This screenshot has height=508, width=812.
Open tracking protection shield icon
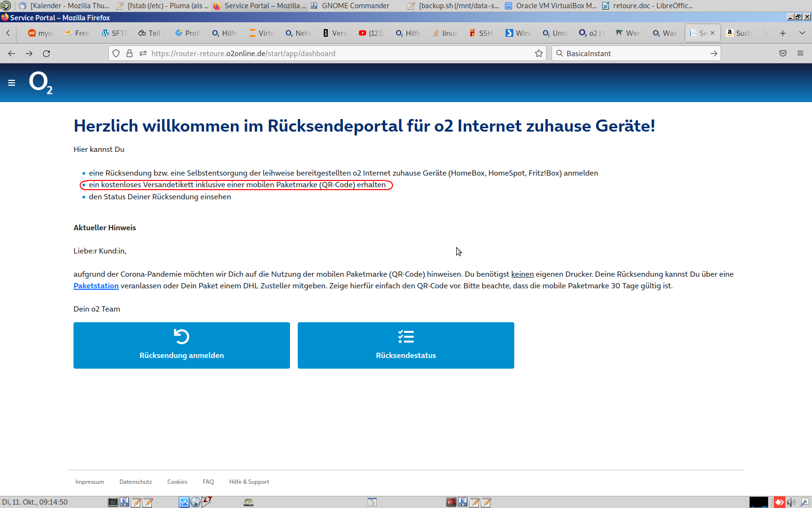[x=116, y=54]
